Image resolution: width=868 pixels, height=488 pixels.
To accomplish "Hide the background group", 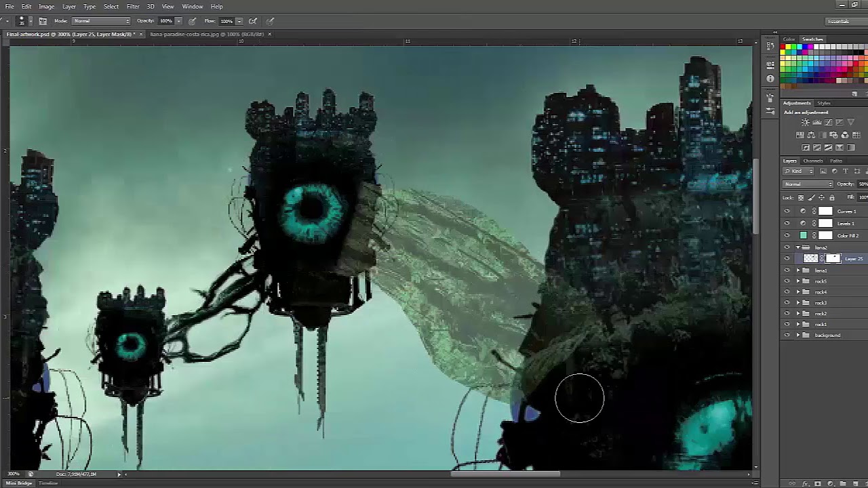I will (x=787, y=335).
